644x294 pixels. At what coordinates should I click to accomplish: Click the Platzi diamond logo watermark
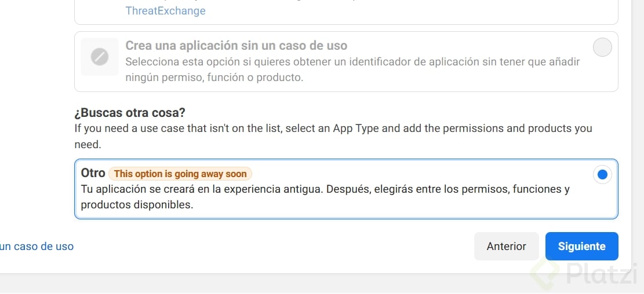546,273
